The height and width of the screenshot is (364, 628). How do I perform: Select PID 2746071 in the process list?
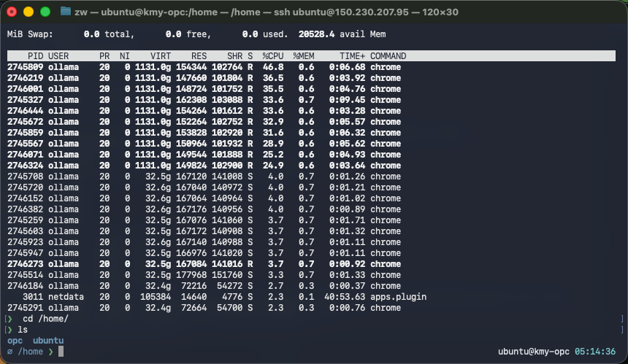(x=25, y=155)
